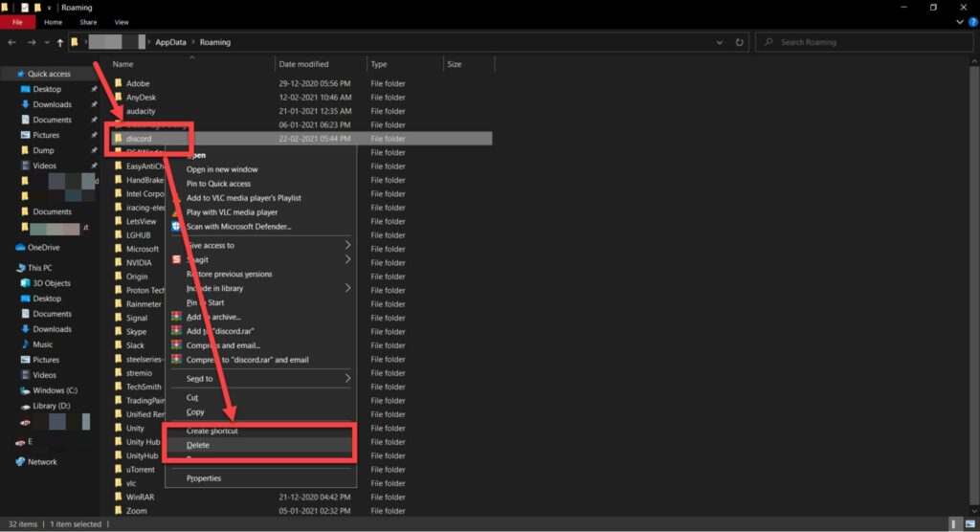
Task: Select the AnyDesk folder
Action: [x=141, y=98]
